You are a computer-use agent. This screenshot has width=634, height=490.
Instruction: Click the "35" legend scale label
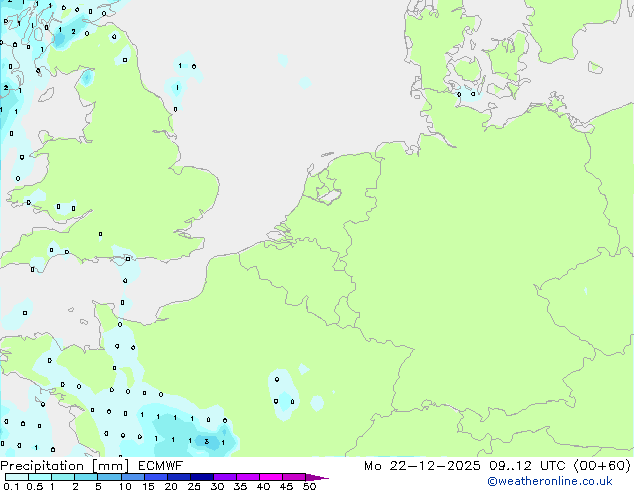tap(240, 486)
